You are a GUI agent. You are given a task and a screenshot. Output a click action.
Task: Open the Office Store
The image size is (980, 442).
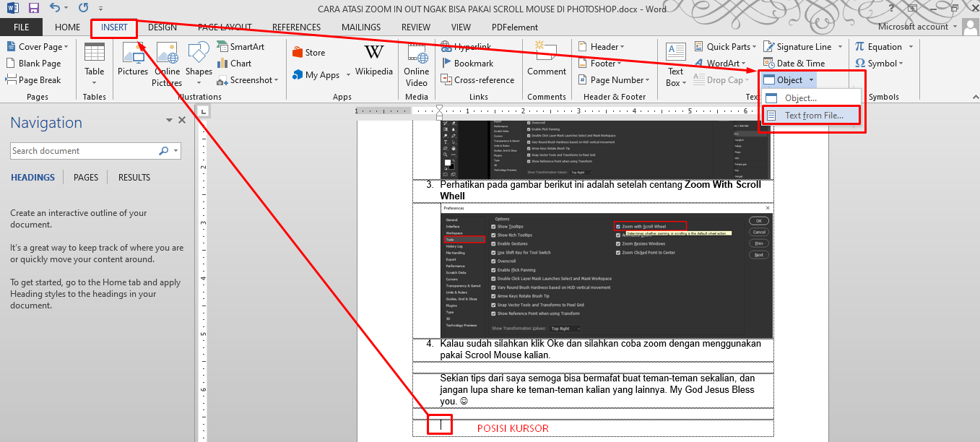[308, 53]
